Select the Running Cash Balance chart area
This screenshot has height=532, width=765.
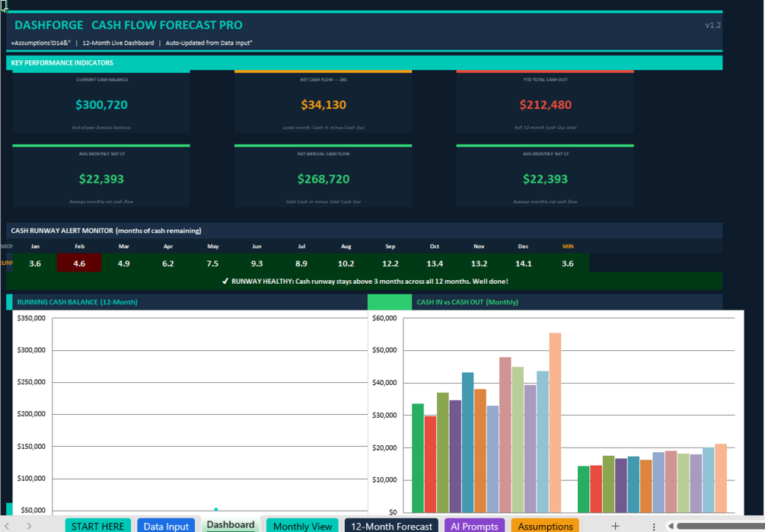pos(190,413)
